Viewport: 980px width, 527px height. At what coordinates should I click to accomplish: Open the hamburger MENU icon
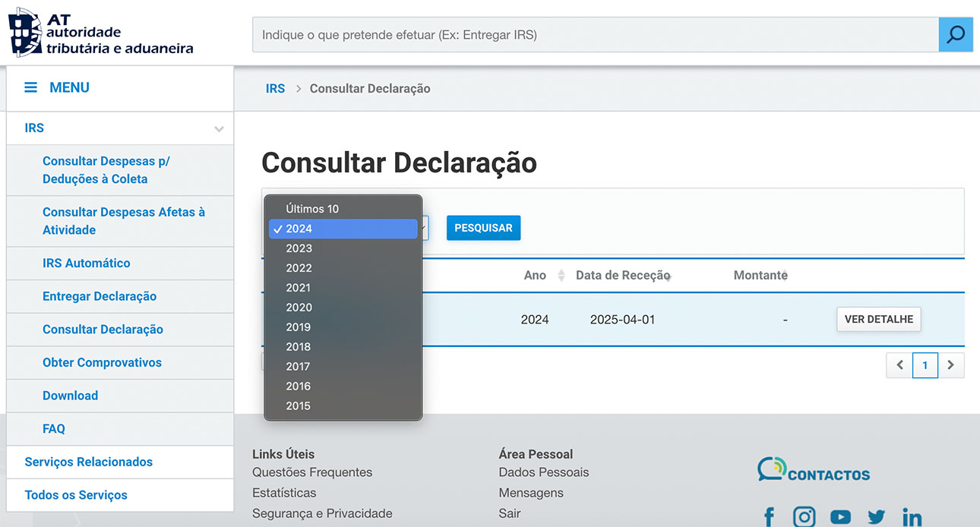(x=31, y=88)
